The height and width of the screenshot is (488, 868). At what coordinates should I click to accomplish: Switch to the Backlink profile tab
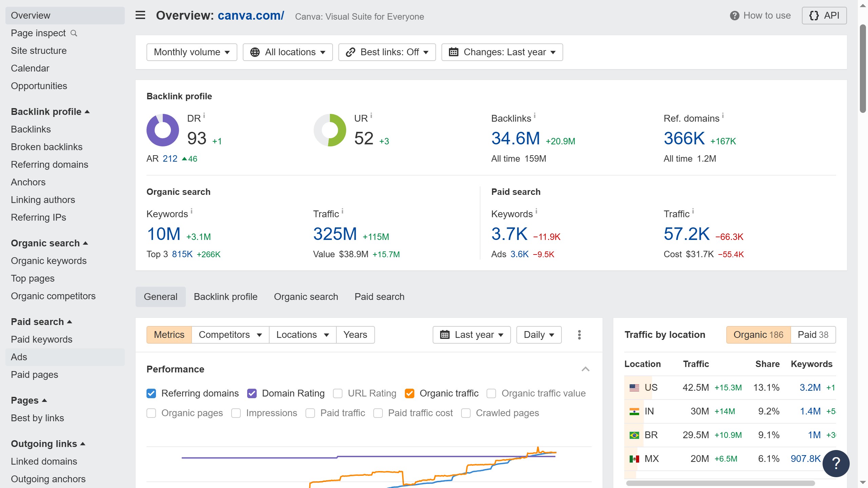225,297
